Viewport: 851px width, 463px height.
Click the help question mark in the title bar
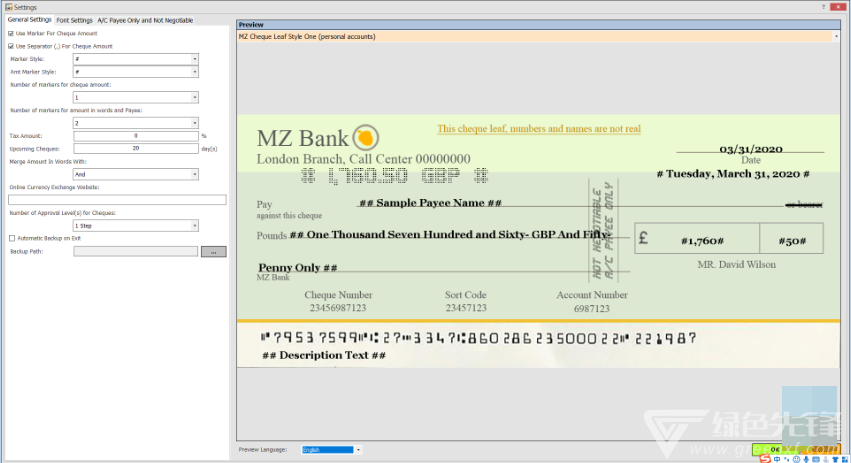point(823,7)
